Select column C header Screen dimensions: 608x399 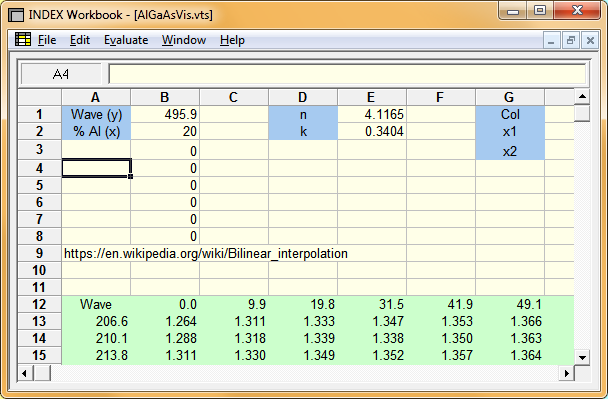coord(234,97)
